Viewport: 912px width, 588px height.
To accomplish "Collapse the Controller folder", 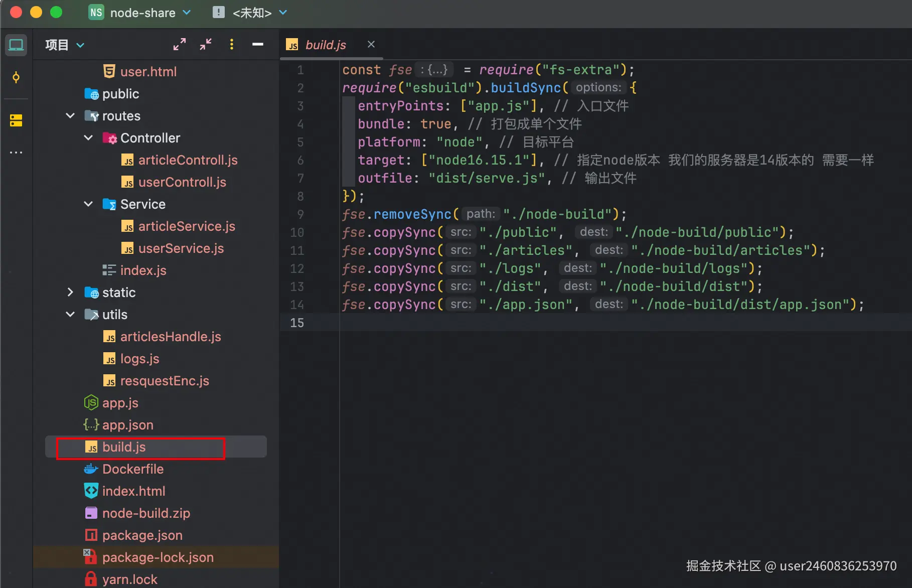I will (88, 138).
